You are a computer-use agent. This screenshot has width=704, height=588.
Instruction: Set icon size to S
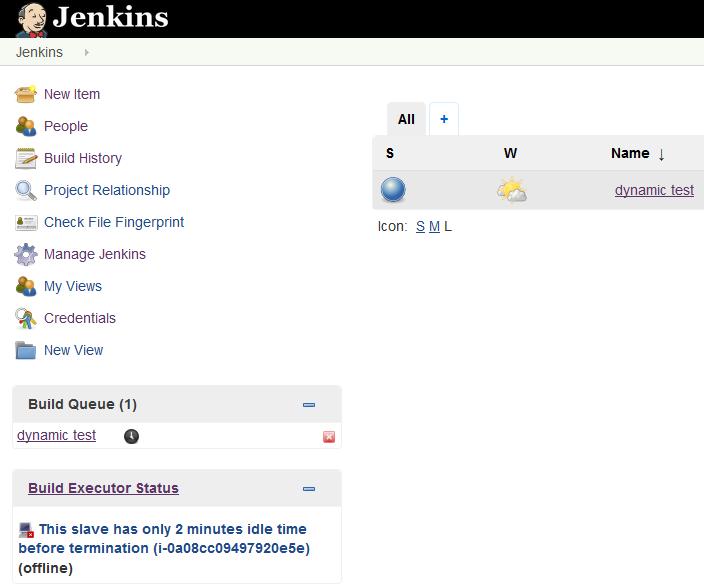coord(420,227)
